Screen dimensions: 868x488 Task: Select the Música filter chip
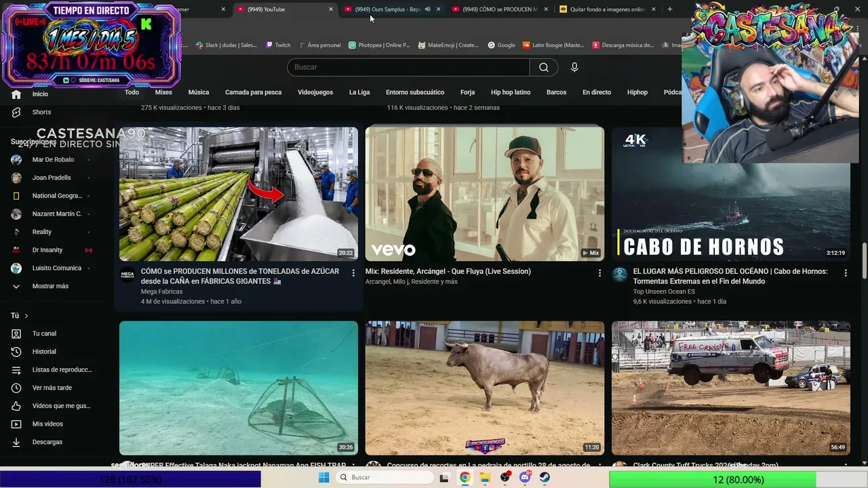(199, 92)
